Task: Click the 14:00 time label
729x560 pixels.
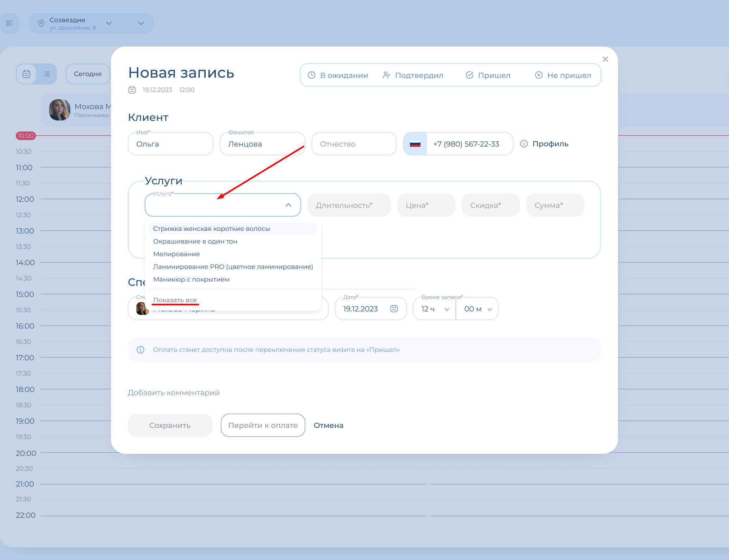Action: (25, 262)
